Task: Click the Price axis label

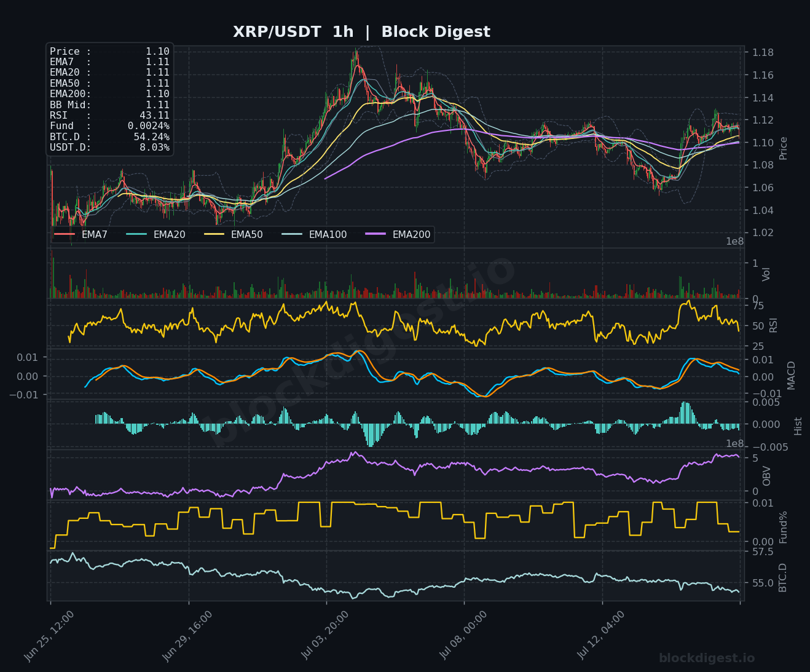Action: (784, 148)
